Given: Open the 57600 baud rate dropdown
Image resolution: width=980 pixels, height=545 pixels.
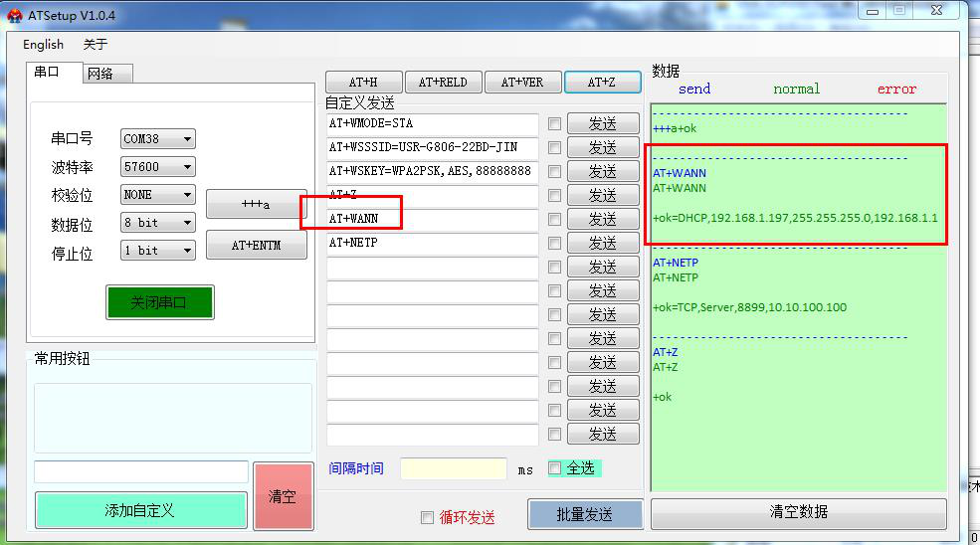Looking at the screenshot, I should pyautogui.click(x=157, y=167).
